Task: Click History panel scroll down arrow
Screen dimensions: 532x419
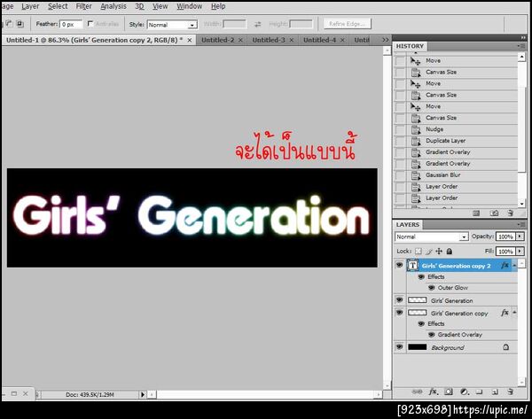Action: point(522,204)
